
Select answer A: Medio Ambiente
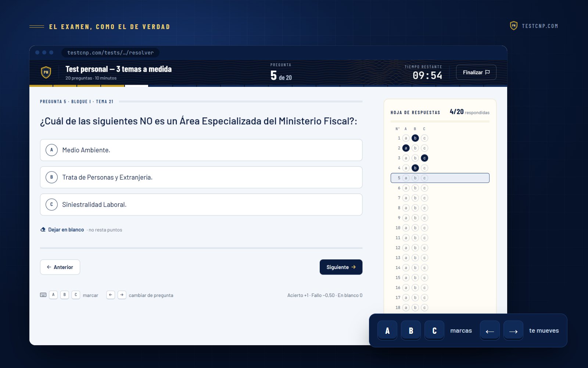pos(201,150)
